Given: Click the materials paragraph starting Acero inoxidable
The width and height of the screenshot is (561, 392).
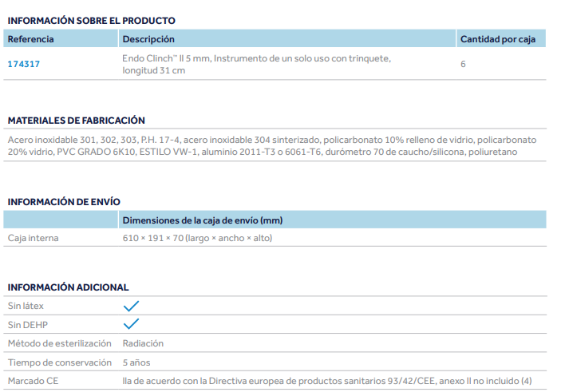Looking at the screenshot, I should [272, 145].
